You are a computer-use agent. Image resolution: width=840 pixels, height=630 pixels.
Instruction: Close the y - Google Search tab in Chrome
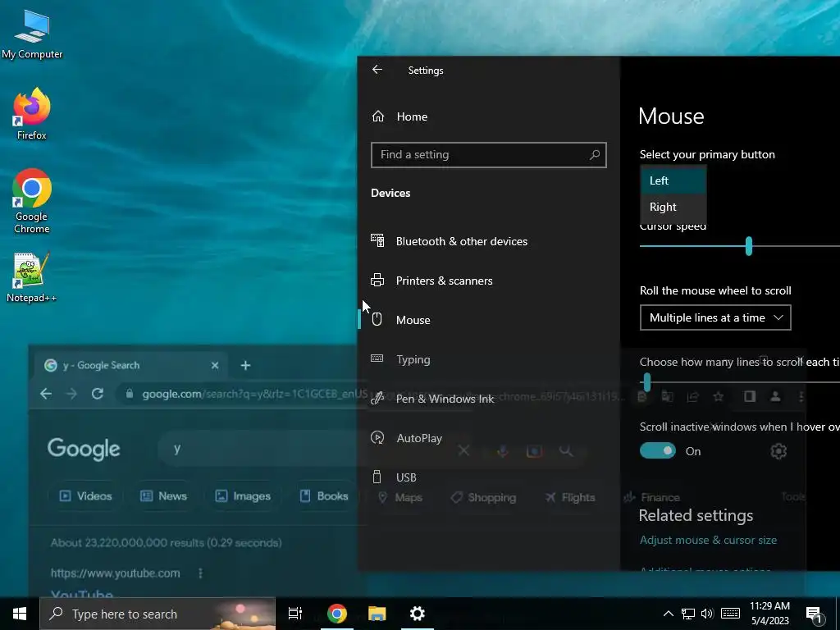coord(215,365)
